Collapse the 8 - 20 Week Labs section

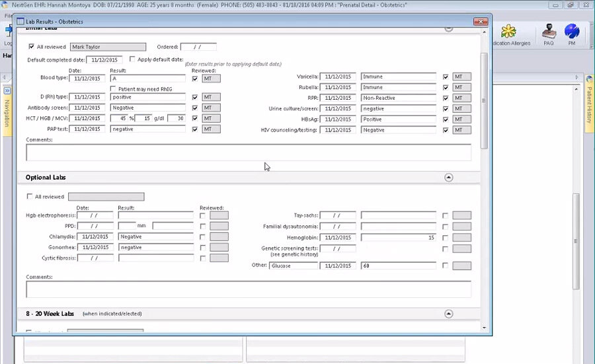[x=448, y=314]
